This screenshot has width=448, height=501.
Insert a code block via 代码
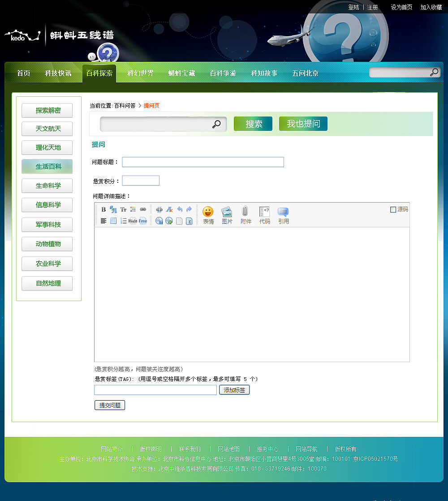(264, 215)
